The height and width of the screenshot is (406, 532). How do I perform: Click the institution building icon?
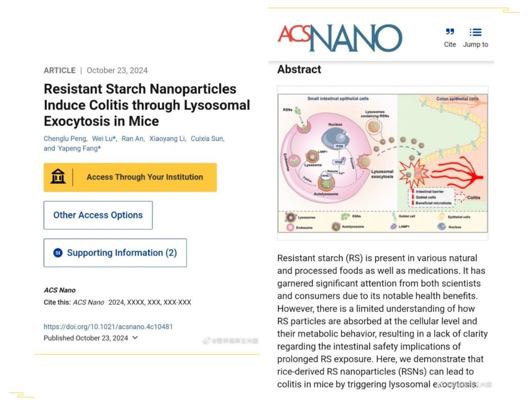click(x=58, y=177)
